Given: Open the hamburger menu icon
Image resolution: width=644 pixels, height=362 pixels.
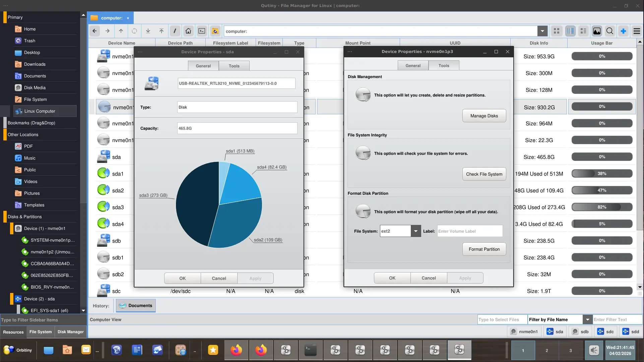Looking at the screenshot, I should pyautogui.click(x=637, y=31).
